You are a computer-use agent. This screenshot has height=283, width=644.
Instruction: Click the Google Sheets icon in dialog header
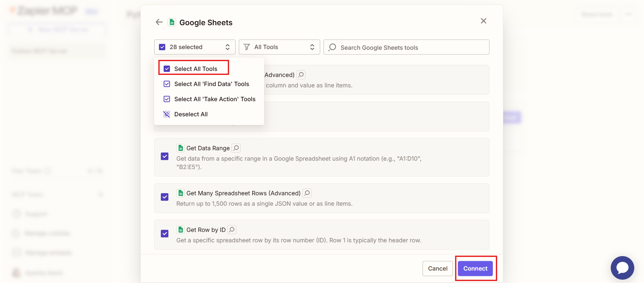point(172,22)
